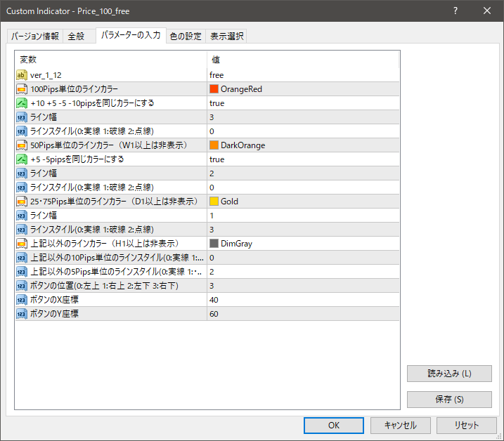Select the ボタンのY座標 value field showing 60

pyautogui.click(x=302, y=313)
